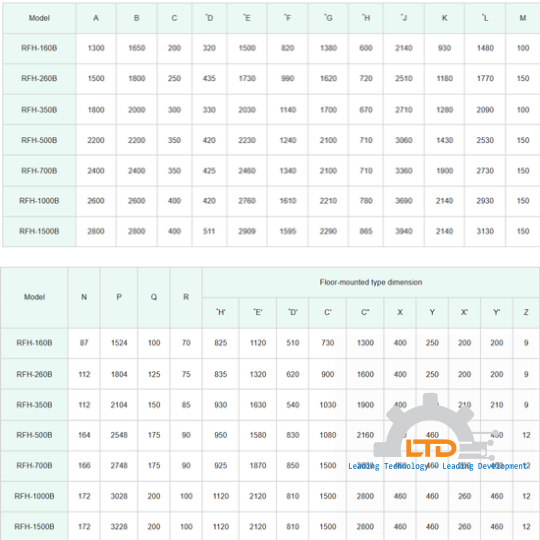The height and width of the screenshot is (540, 540).
Task: Click column header M in the top table
Action: tap(522, 18)
